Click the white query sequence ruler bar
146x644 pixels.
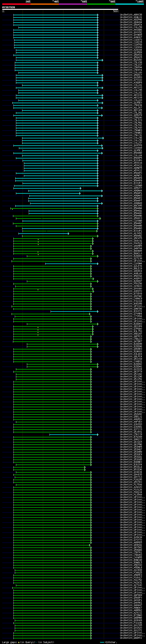click(60, 10)
